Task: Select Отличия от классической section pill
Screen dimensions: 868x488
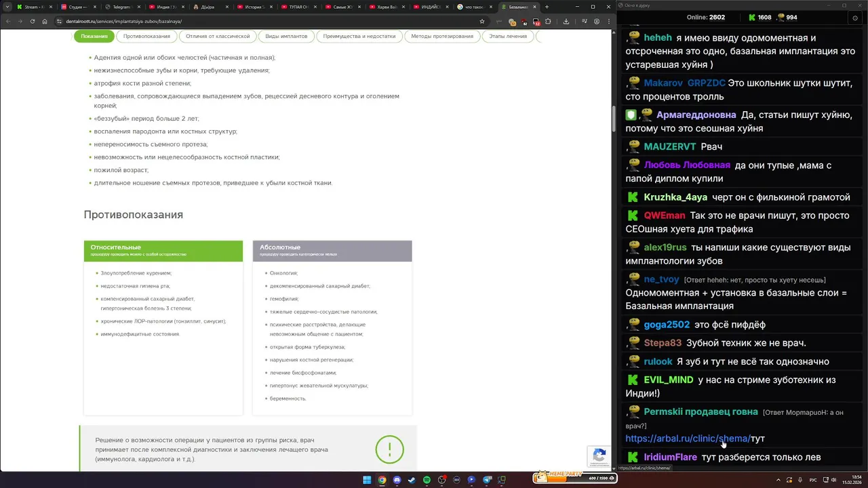Action: [x=218, y=36]
